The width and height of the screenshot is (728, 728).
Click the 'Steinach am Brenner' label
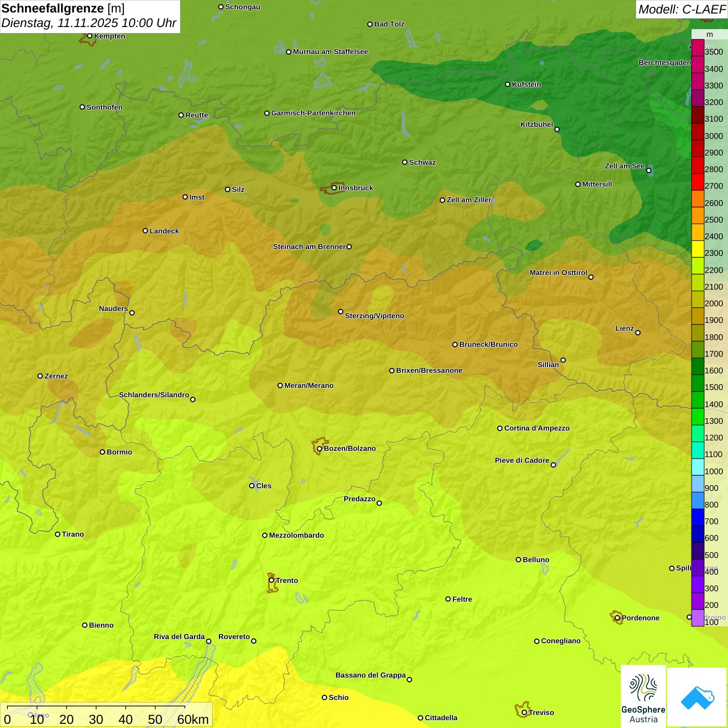309,246
